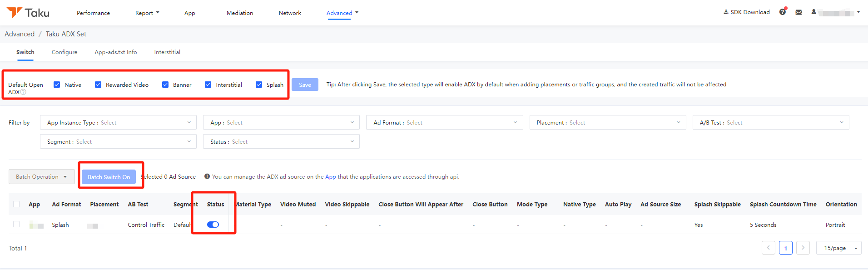Select the Switch tab
Image resolution: width=868 pixels, height=270 pixels.
[25, 52]
